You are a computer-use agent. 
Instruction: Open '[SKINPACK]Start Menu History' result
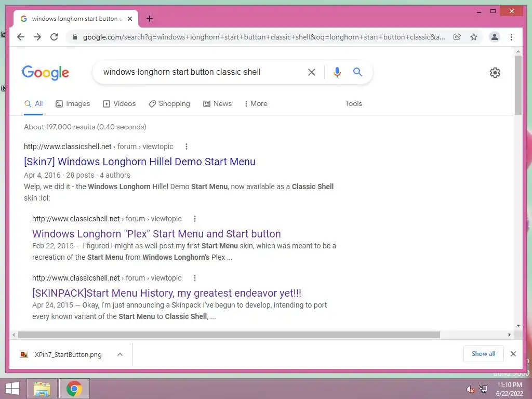[167, 293]
